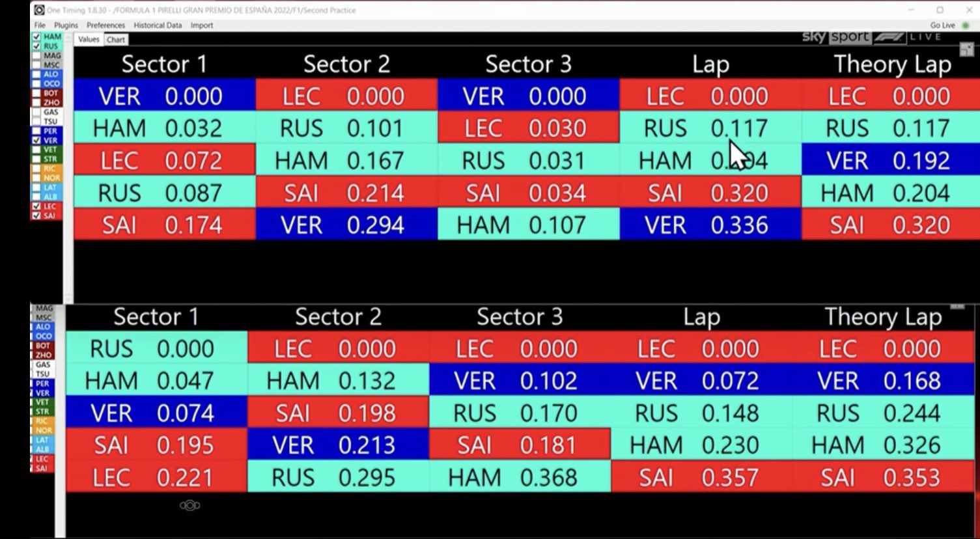Uncheck the LEC driver checkbox in upper list
This screenshot has width=980, height=539.
pyautogui.click(x=37, y=206)
